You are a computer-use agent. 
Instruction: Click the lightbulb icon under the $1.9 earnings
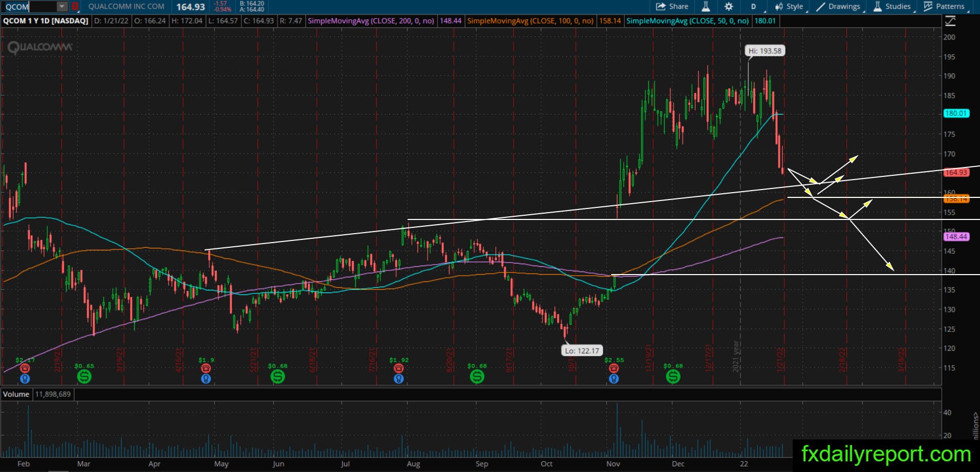206,379
